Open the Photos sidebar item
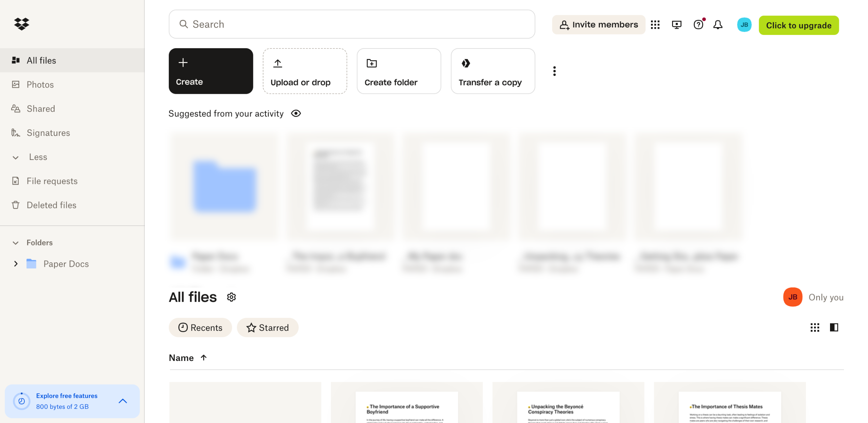 [x=40, y=85]
